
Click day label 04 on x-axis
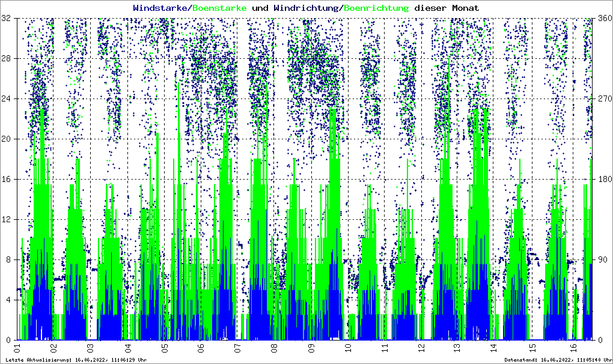(x=127, y=347)
